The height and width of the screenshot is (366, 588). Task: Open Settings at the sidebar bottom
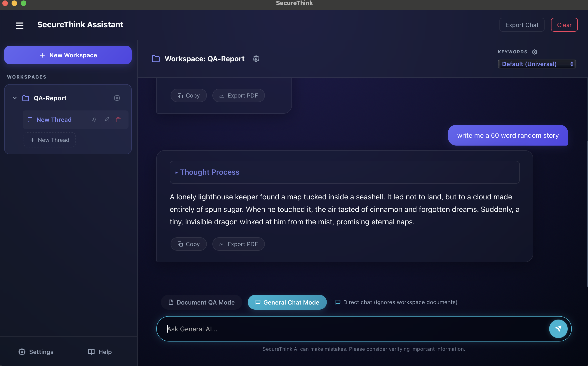click(36, 352)
